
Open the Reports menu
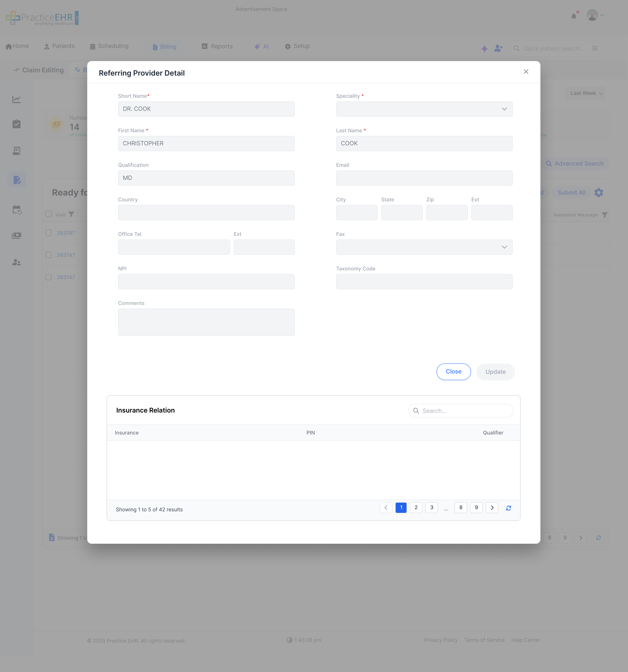point(217,46)
